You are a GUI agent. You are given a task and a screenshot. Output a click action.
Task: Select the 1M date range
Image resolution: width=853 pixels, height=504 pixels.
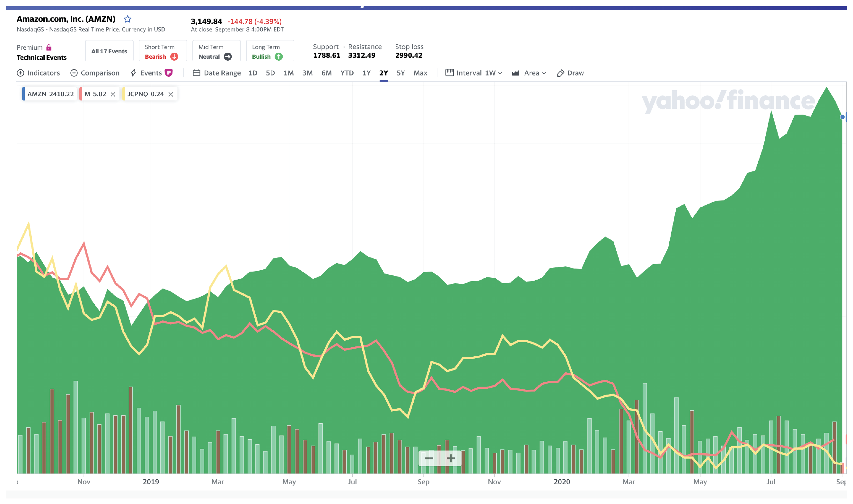(x=288, y=73)
